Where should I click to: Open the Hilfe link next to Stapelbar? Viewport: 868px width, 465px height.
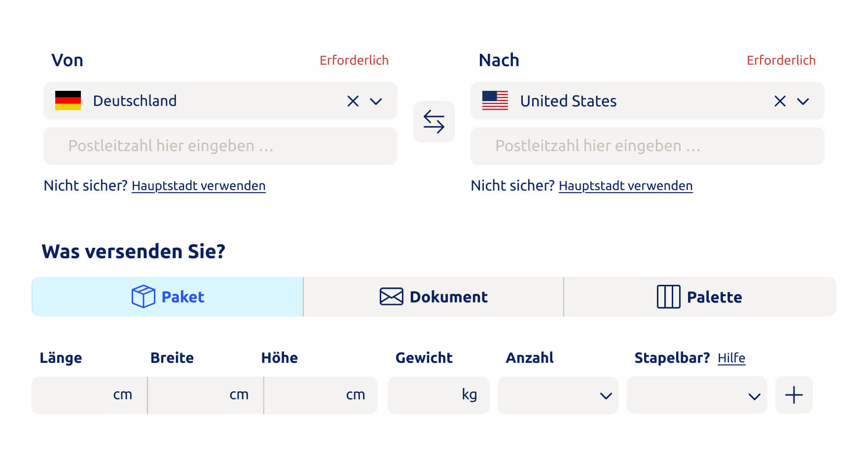click(731, 358)
